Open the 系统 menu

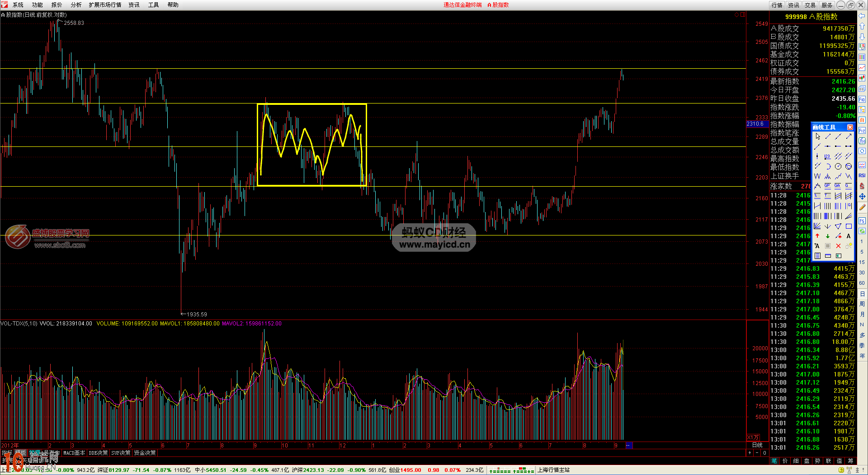18,5
